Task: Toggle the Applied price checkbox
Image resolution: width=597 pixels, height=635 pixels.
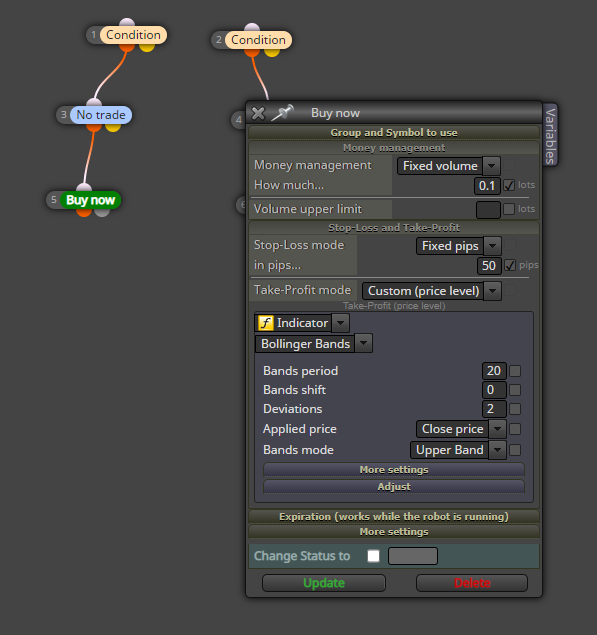Action: (515, 429)
